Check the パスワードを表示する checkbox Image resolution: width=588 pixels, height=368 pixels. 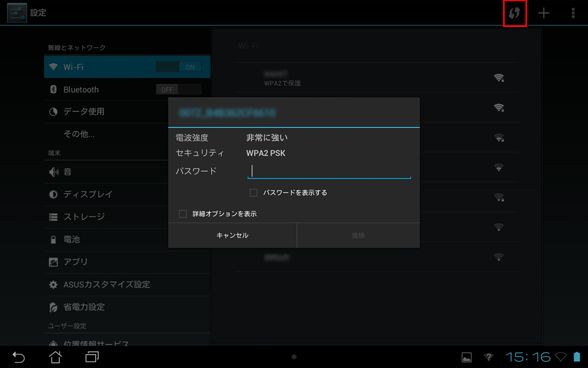click(253, 193)
